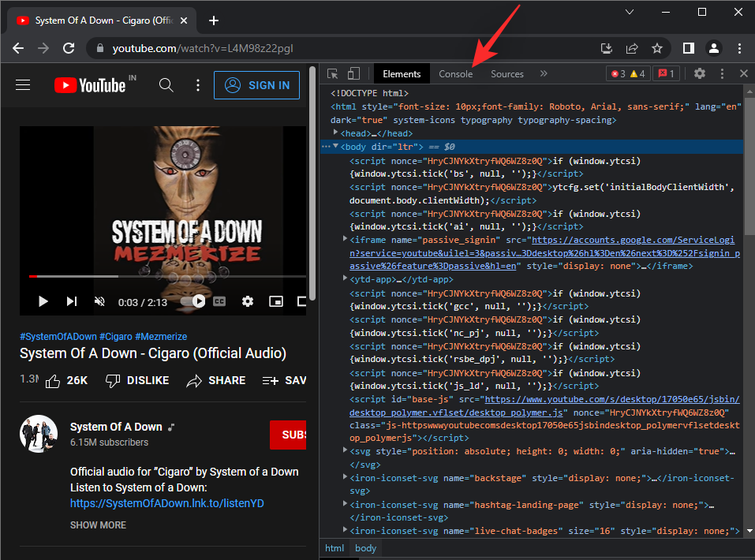Click SHOW MORE in description

pyautogui.click(x=99, y=525)
